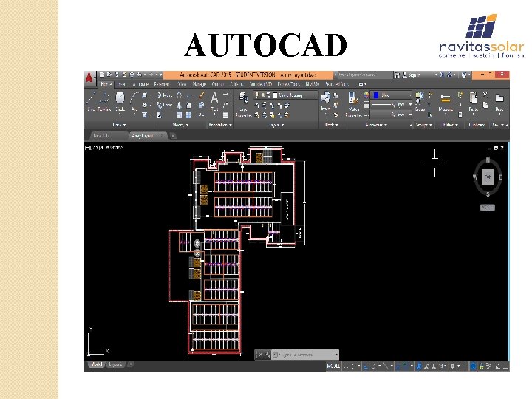Viewport: 532px width, 399px height.
Task: Open the status bar customization menu
Action: click(x=505, y=366)
